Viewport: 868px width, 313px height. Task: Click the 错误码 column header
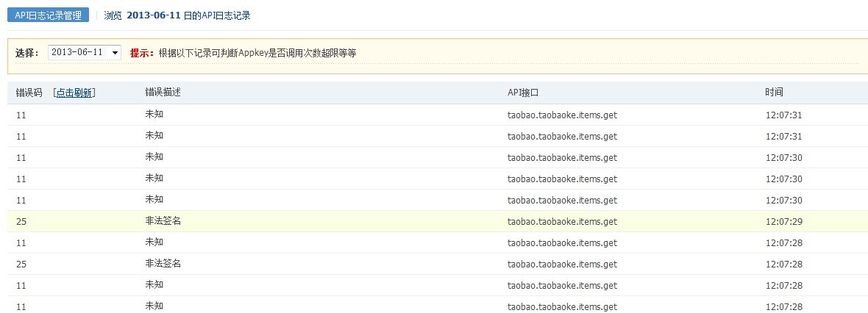pos(29,93)
